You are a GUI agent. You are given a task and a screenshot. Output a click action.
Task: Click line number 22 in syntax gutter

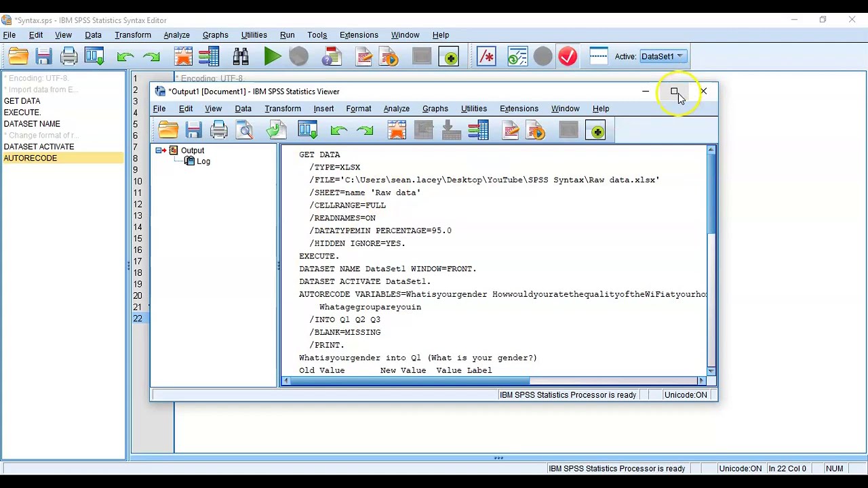(138, 319)
